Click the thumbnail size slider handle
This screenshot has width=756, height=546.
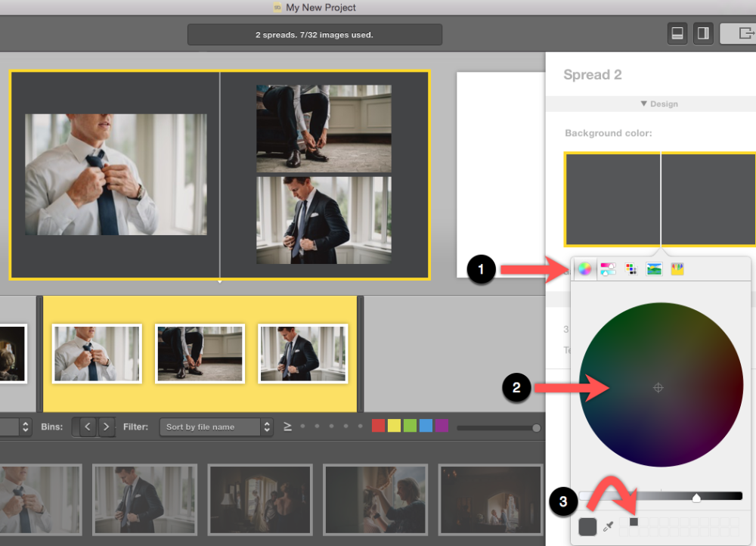pyautogui.click(x=536, y=428)
